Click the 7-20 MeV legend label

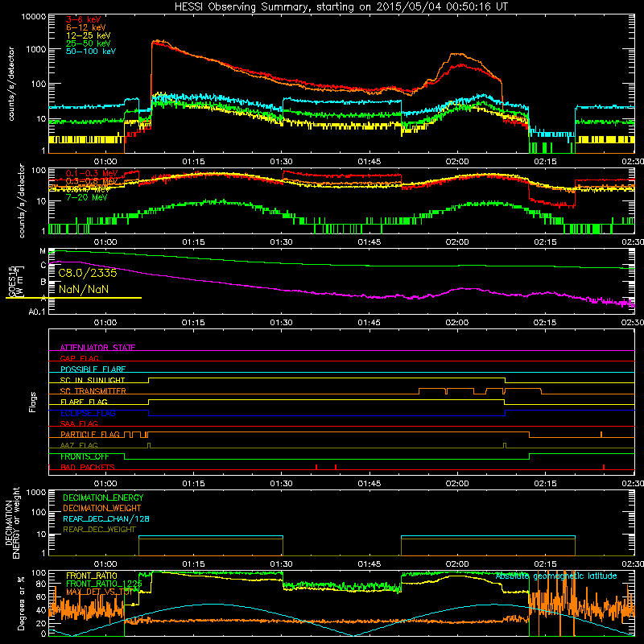tap(86, 197)
